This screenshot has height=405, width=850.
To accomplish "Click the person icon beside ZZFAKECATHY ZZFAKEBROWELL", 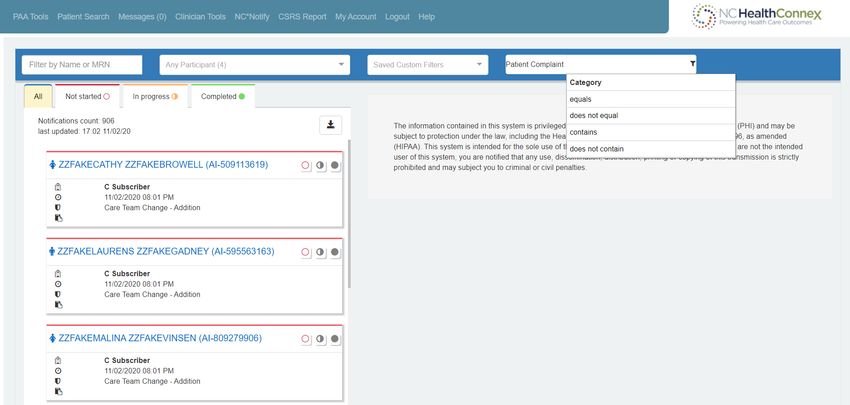I will (53, 165).
